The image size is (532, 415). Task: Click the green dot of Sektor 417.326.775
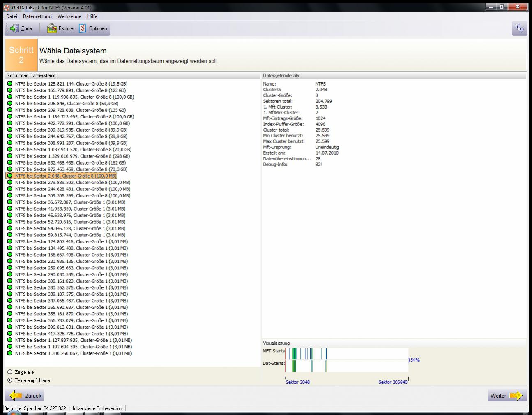pos(10,334)
